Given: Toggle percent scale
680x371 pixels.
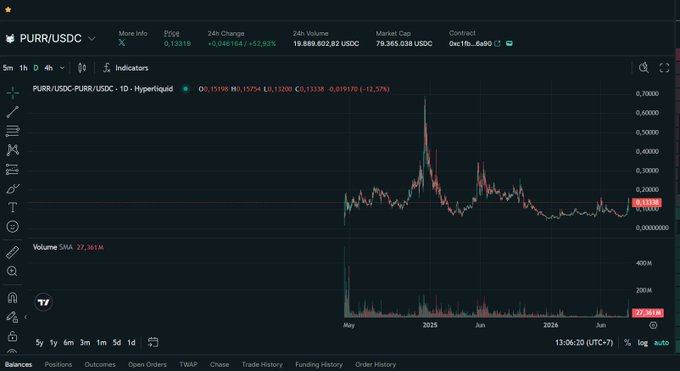Looking at the screenshot, I should pos(627,343).
